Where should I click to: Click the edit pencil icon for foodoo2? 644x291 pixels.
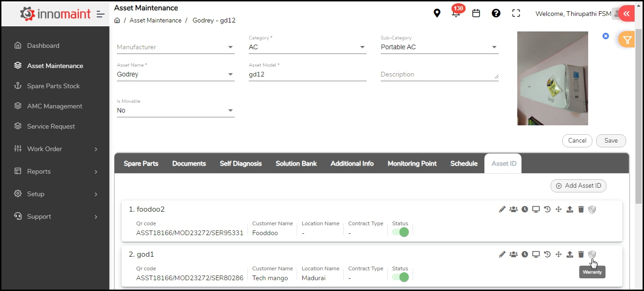click(502, 209)
